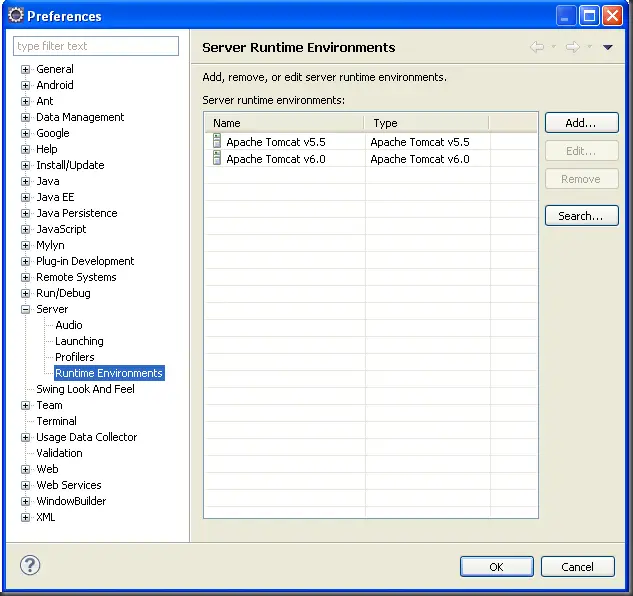Collapse the Server tree node

[26, 310]
